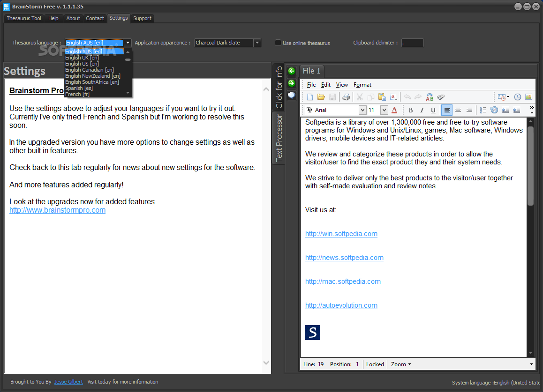Open the brainstormpro.com link
Image resolution: width=543 pixels, height=392 pixels.
58,210
